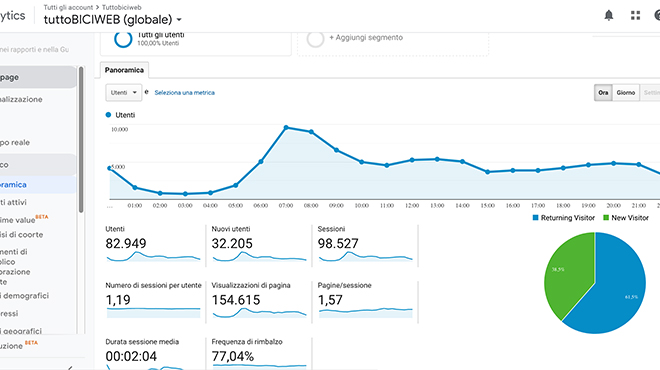
Task: Select the chart peak point at 07:00
Action: point(286,127)
